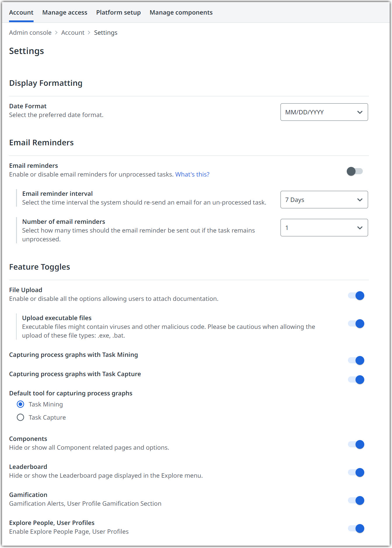The width and height of the screenshot is (392, 548).
Task: Disable the File Upload toggle
Action: (x=356, y=296)
